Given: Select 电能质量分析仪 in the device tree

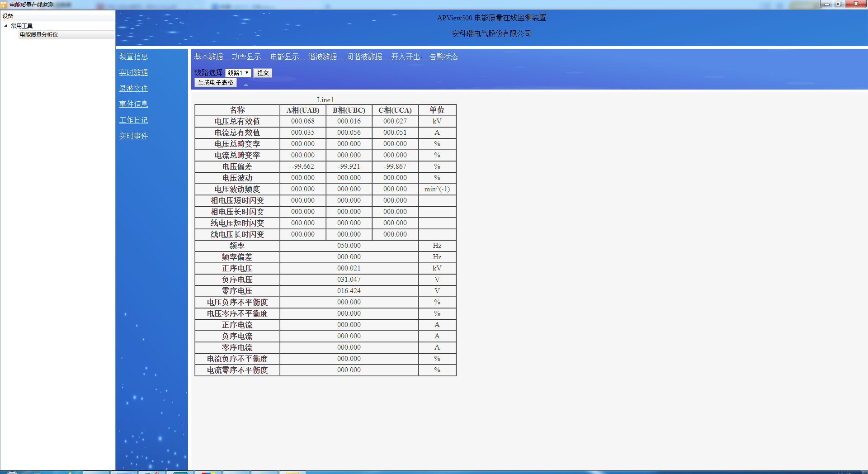Looking at the screenshot, I should (x=39, y=35).
